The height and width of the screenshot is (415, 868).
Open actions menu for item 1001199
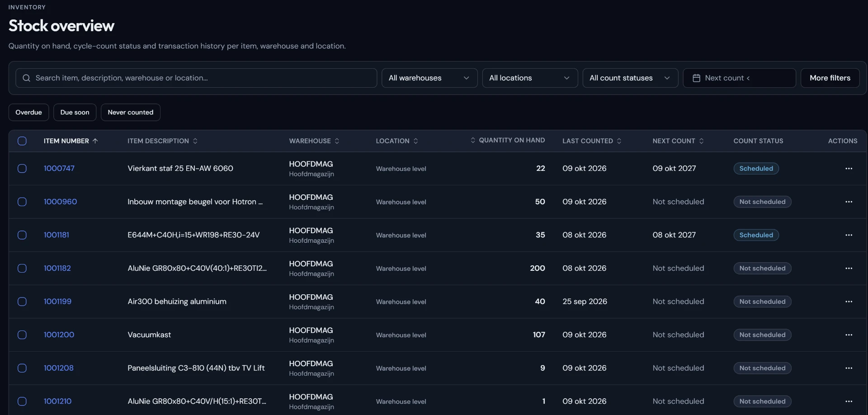(x=849, y=302)
